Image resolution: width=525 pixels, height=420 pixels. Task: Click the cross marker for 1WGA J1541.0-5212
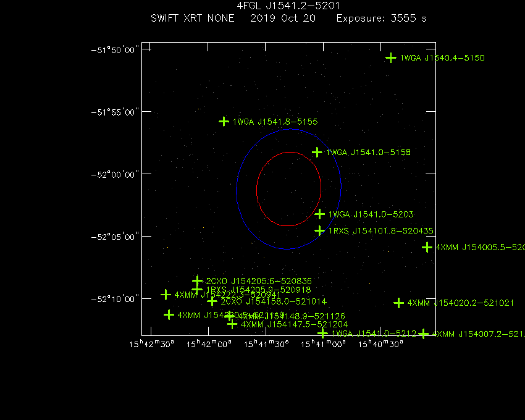[322, 334]
